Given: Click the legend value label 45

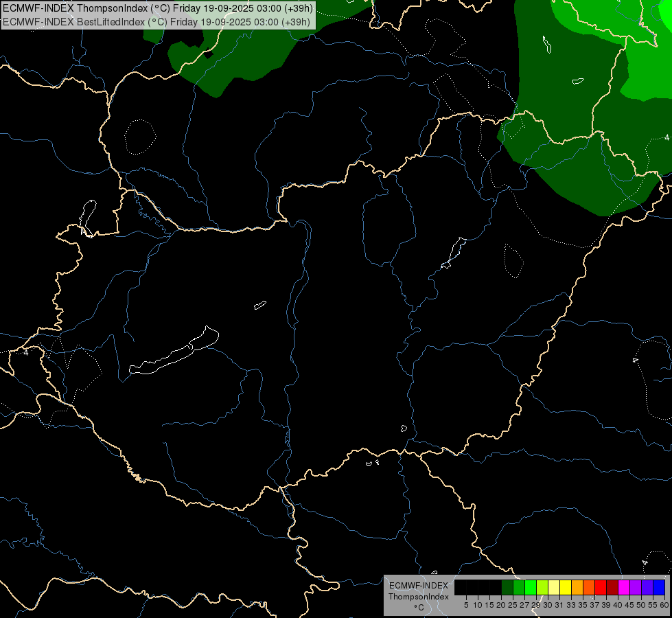Looking at the screenshot, I should [x=629, y=605].
